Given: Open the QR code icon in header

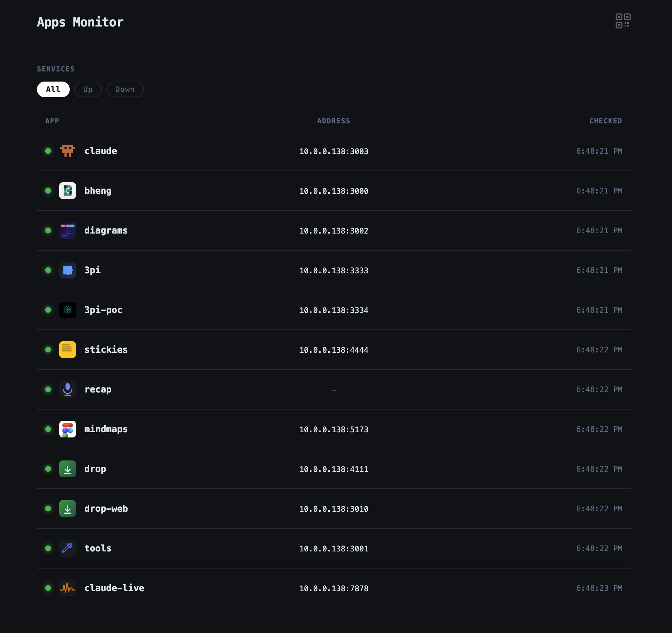Looking at the screenshot, I should [623, 21].
